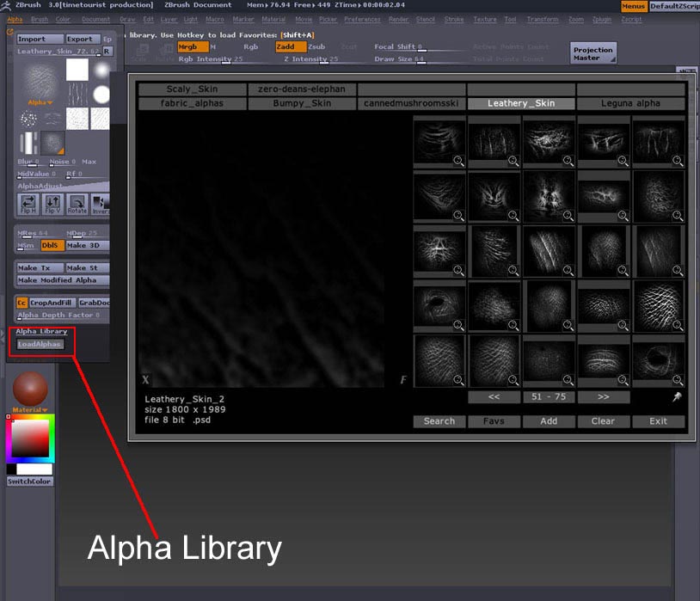The height and width of the screenshot is (601, 700).
Task: Toggle the Zadd mode button
Action: click(290, 47)
